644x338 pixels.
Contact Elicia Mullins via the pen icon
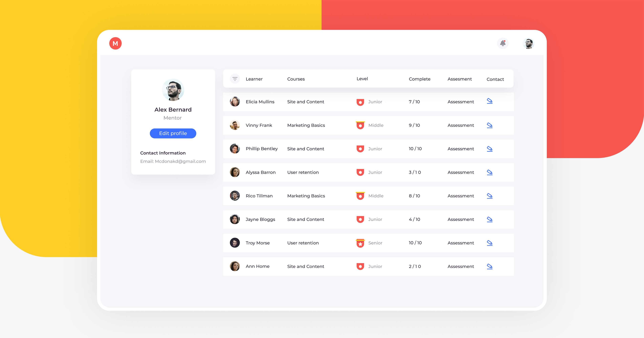click(489, 101)
